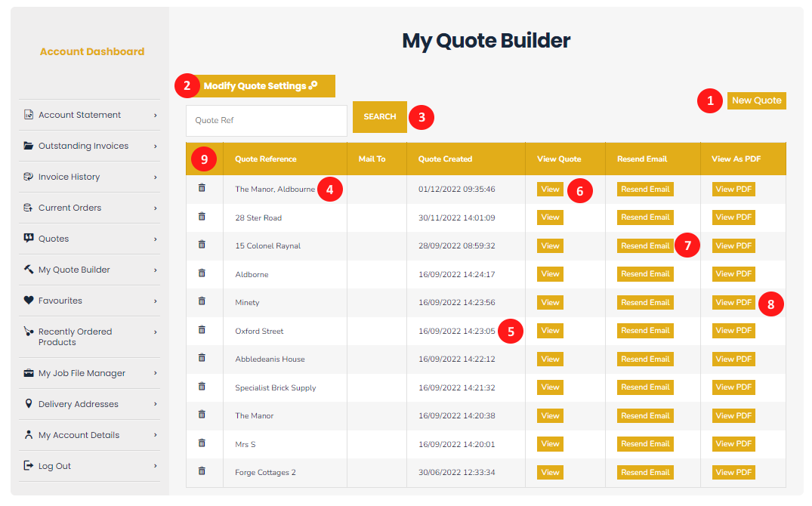
Task: Click the gears icon on Modify Quote Settings
Action: [313, 85]
